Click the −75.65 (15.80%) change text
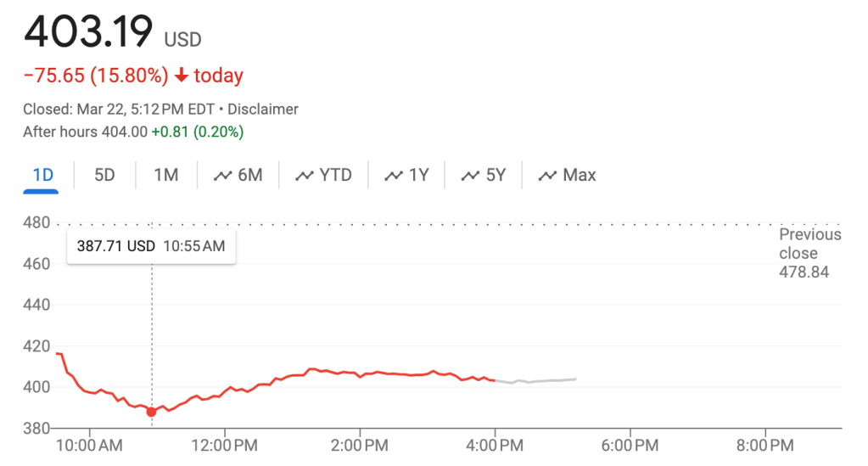The width and height of the screenshot is (868, 466). pyautogui.click(x=96, y=76)
